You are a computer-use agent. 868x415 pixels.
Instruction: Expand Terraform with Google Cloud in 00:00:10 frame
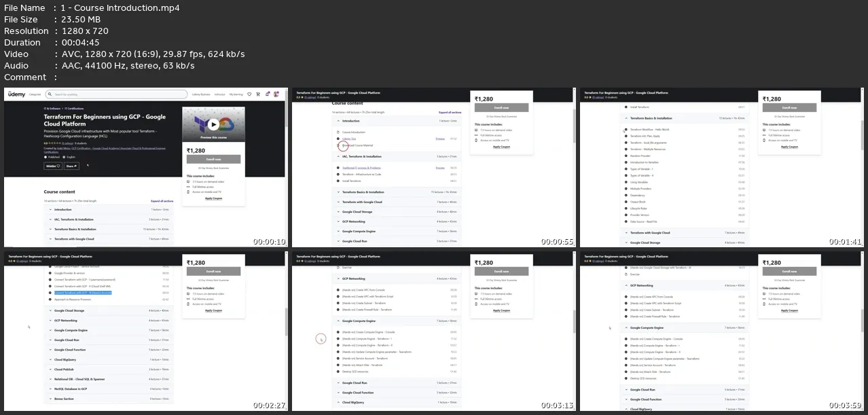[x=109, y=239]
